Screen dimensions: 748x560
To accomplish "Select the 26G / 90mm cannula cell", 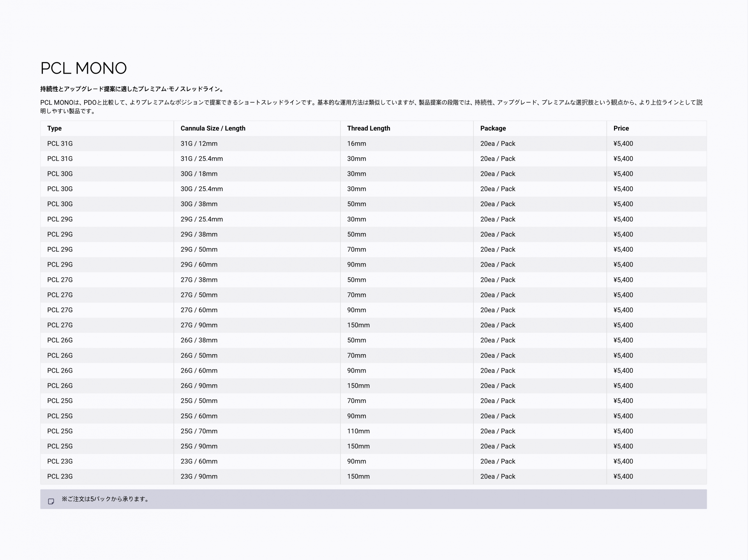I will pyautogui.click(x=257, y=385).
